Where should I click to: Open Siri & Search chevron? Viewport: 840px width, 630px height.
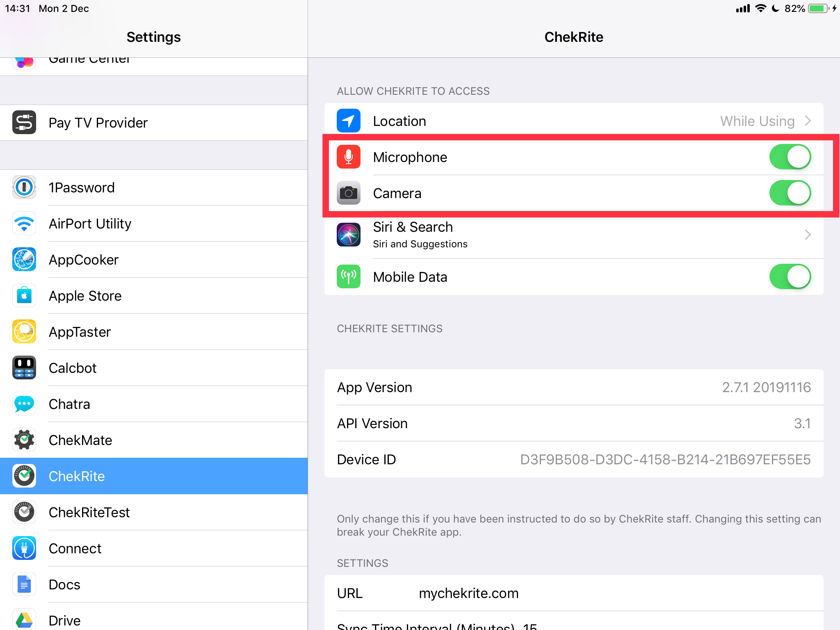pos(808,235)
